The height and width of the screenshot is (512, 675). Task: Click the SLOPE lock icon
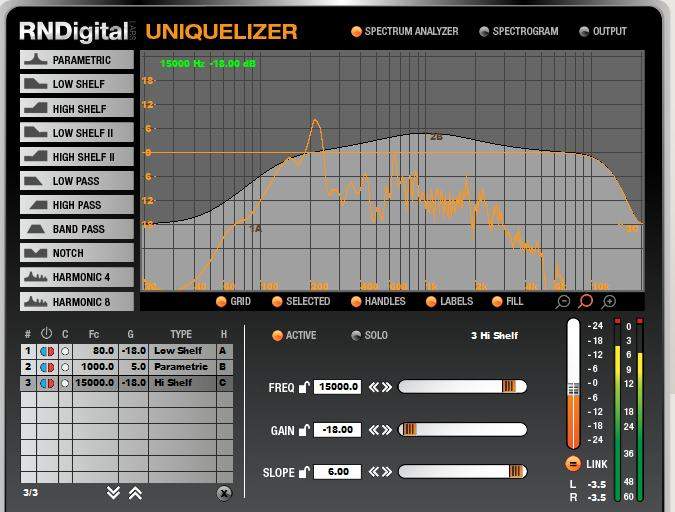304,472
